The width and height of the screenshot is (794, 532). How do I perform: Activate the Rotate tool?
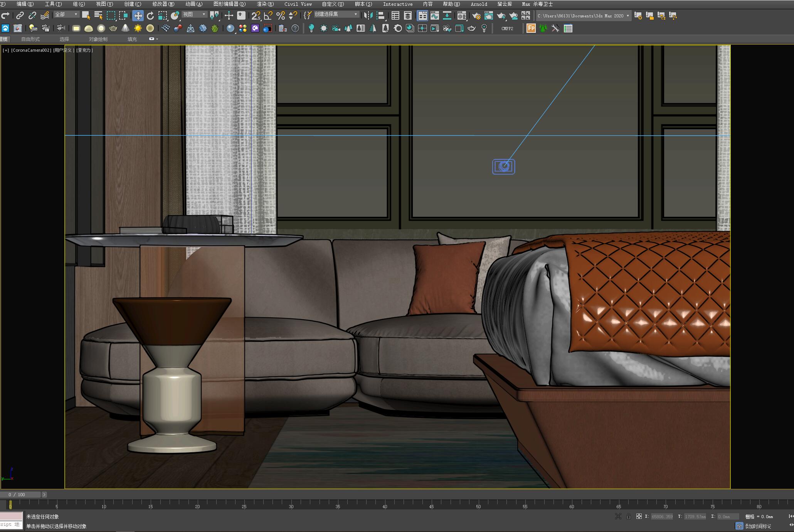tap(150, 15)
